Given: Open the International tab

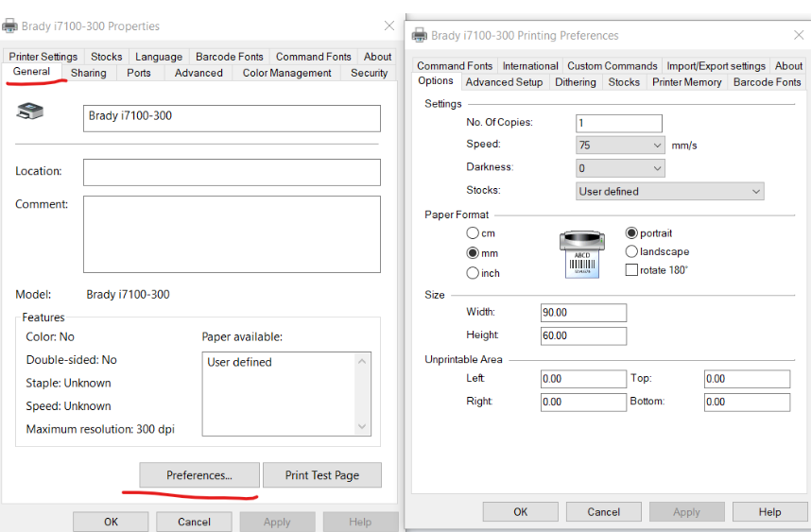Looking at the screenshot, I should pos(530,65).
